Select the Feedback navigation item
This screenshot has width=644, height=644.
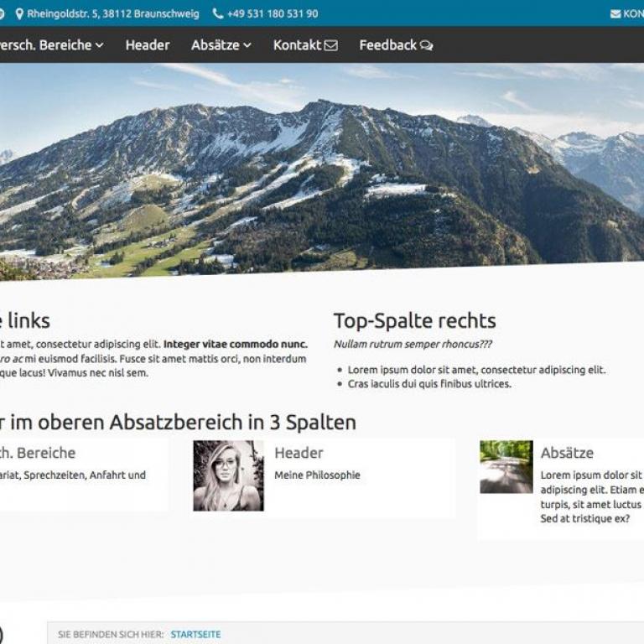pyautogui.click(x=387, y=45)
